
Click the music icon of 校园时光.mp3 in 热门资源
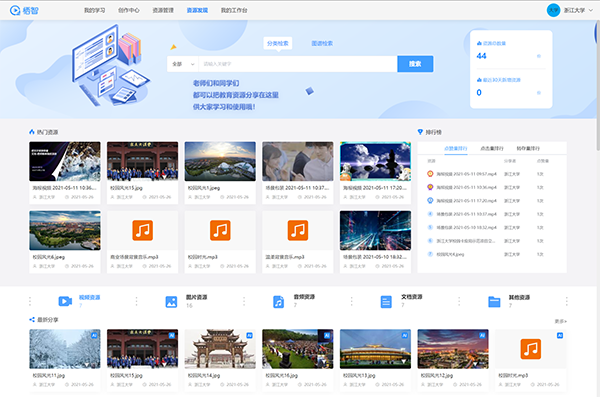pyautogui.click(x=220, y=230)
